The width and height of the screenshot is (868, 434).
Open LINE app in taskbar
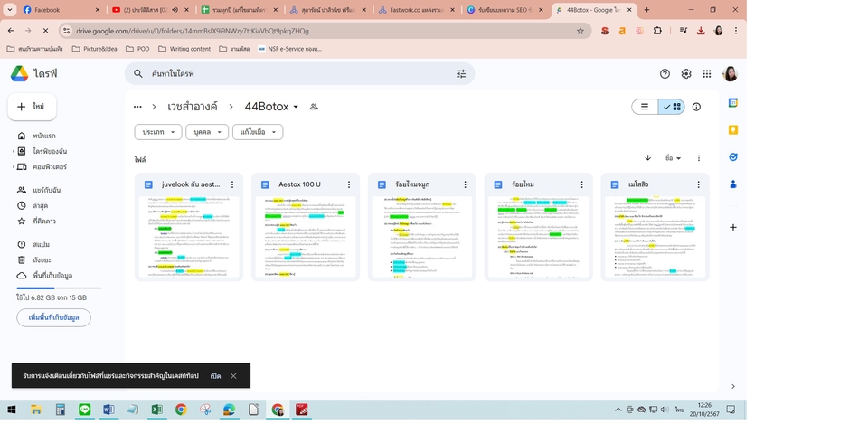[84, 410]
